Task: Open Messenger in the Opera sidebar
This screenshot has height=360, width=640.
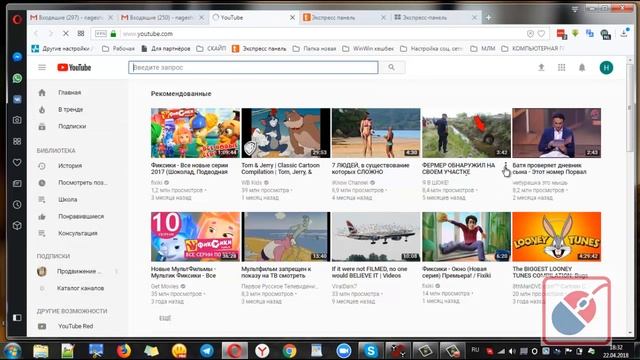Action: coord(17,57)
